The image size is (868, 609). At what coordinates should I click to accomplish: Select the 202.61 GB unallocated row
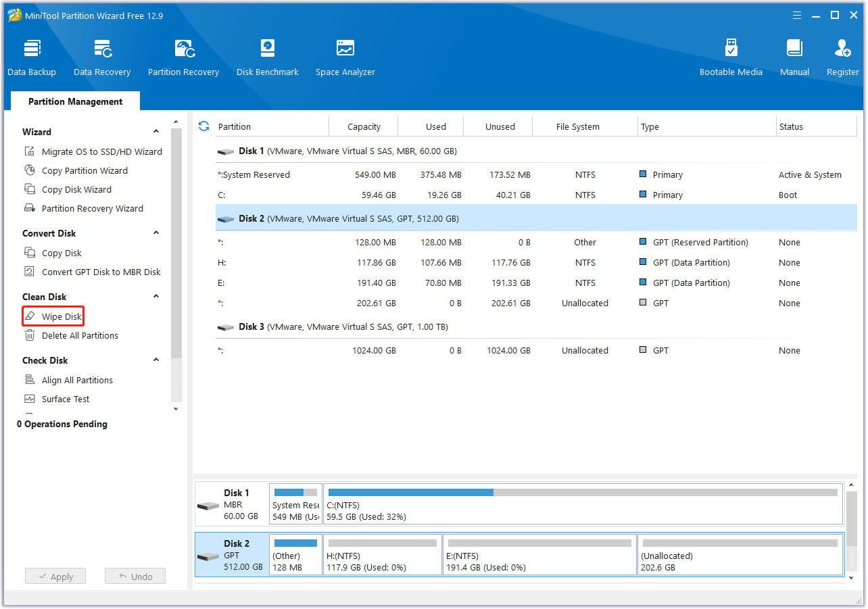pos(536,303)
